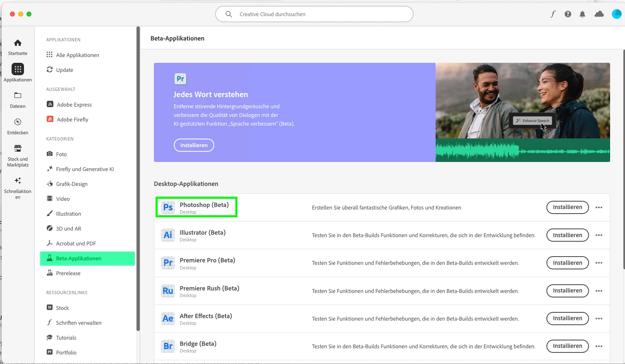The image size is (625, 364).
Task: Click the Premiere Rush (Beta) title text
Action: pyautogui.click(x=209, y=288)
